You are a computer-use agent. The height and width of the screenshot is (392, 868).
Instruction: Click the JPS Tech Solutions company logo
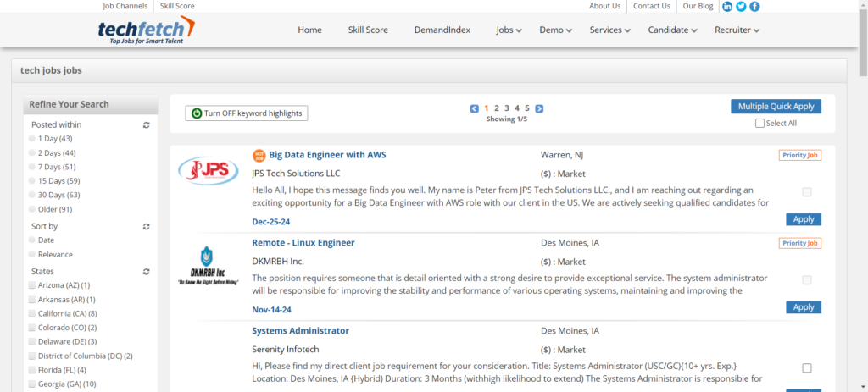coord(209,171)
